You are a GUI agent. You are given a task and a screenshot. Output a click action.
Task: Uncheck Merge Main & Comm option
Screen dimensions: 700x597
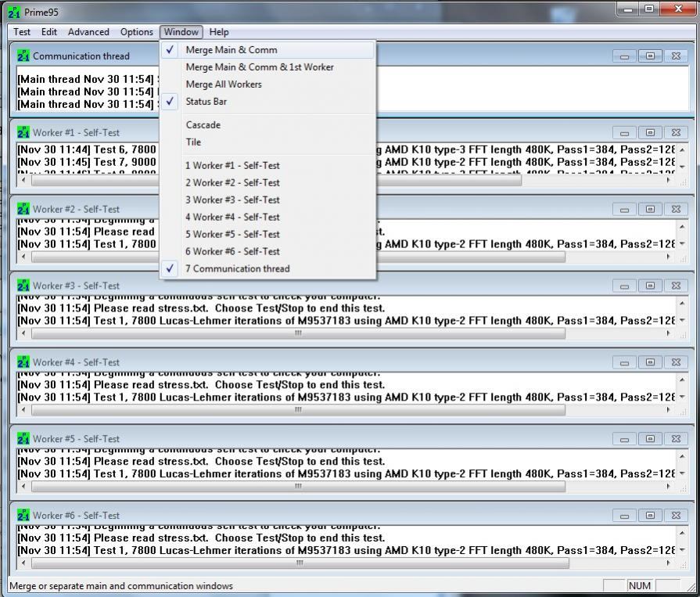[x=267, y=50]
